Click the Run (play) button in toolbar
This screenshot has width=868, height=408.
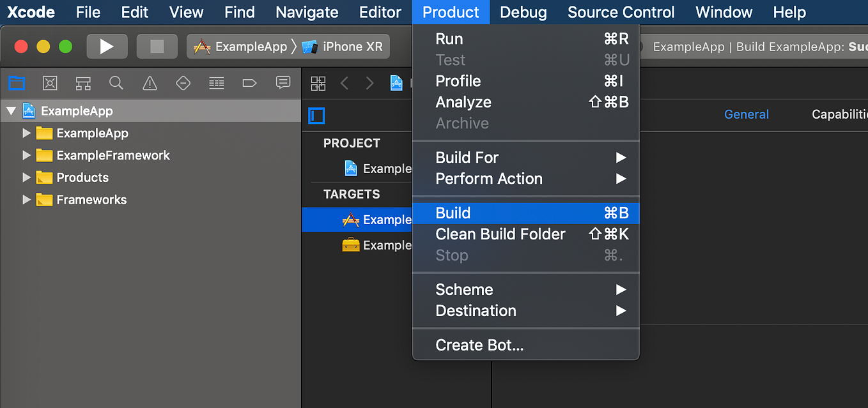[107, 47]
